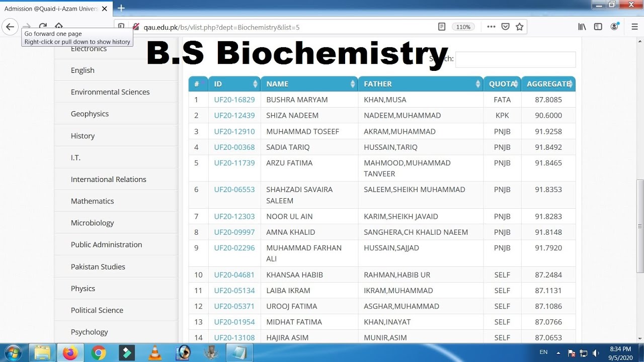Click the page vertical scrollbar thumb
The image size is (644, 362).
tap(640, 226)
